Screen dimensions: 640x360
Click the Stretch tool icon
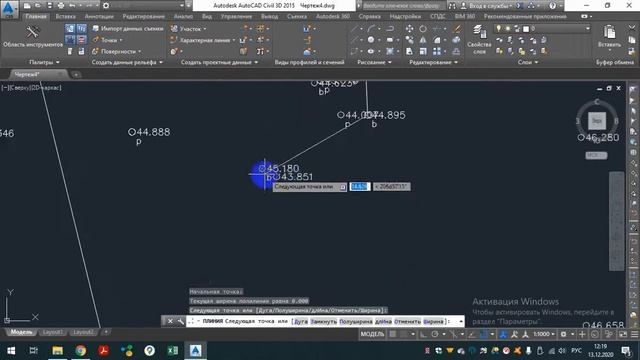[409, 51]
